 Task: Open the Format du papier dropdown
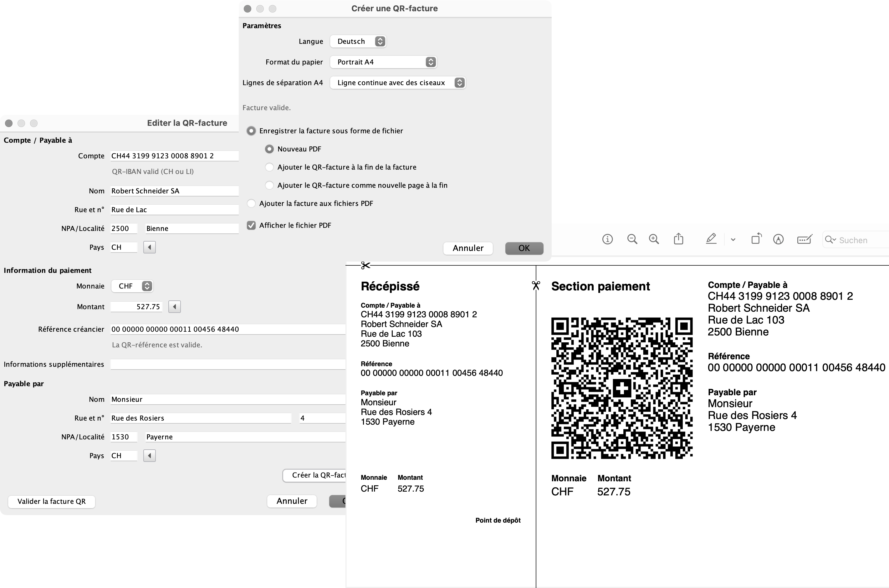point(384,62)
